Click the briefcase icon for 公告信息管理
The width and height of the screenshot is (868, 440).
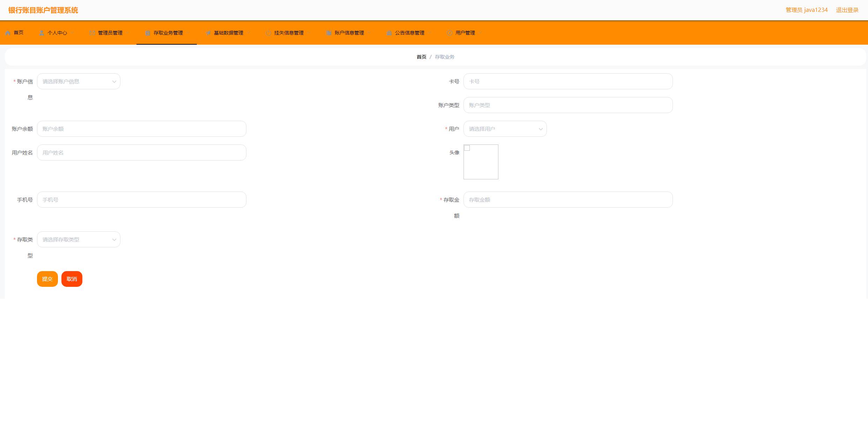click(x=389, y=33)
